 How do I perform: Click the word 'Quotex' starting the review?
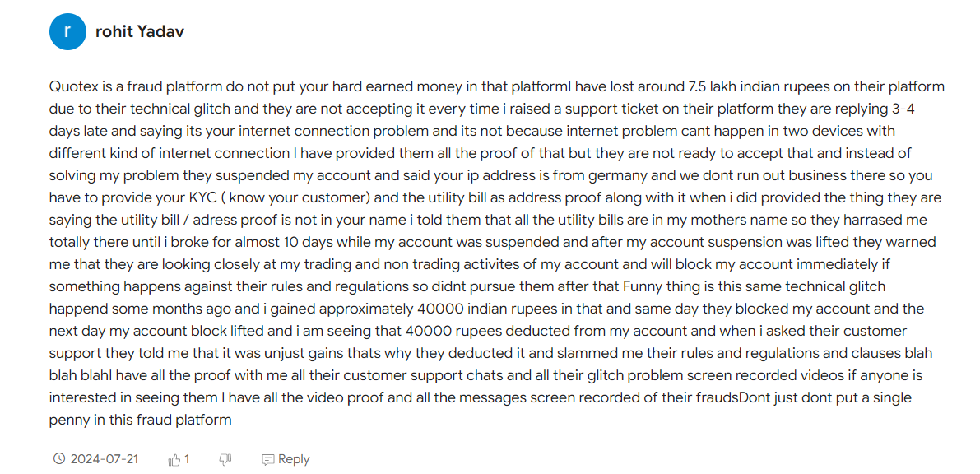click(x=69, y=86)
